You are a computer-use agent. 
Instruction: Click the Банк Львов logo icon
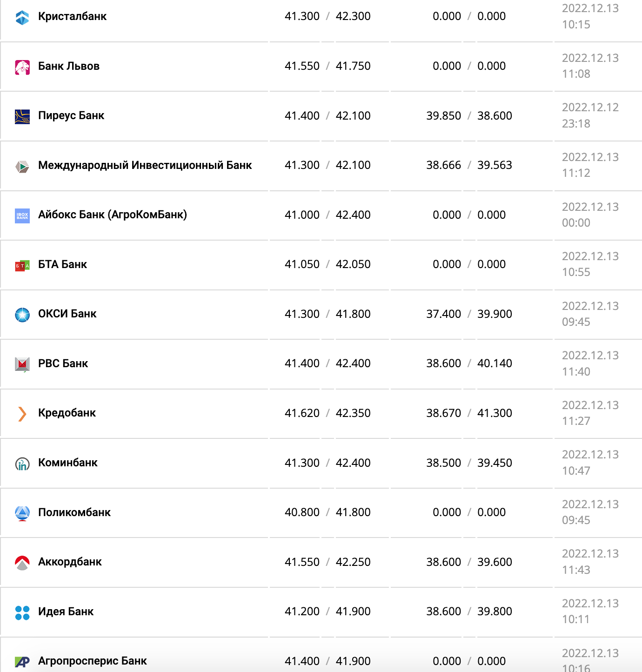click(x=22, y=67)
